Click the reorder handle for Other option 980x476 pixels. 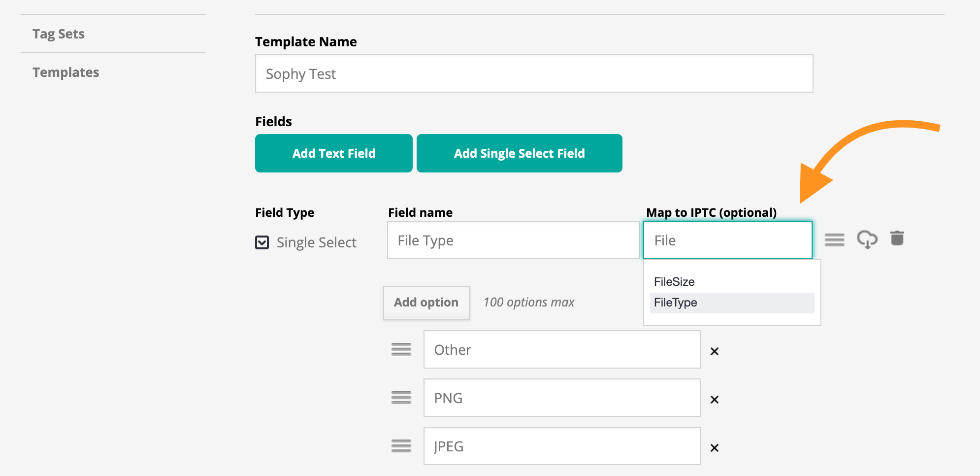(401, 349)
